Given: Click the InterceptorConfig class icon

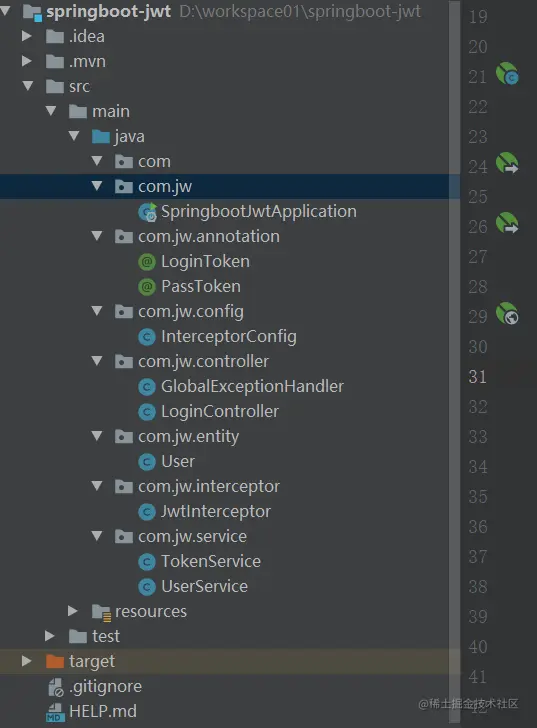Looking at the screenshot, I should tap(147, 337).
